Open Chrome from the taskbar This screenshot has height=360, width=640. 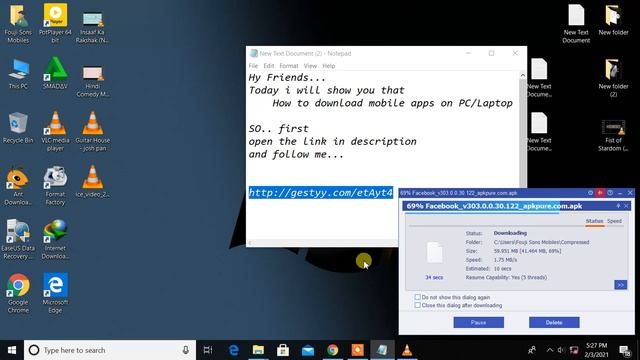(333, 350)
